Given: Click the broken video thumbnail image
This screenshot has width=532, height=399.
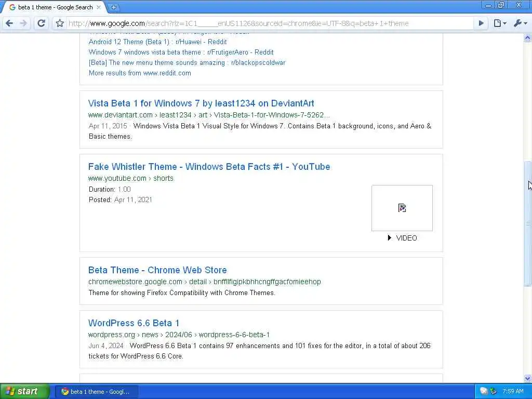Looking at the screenshot, I should coord(402,208).
